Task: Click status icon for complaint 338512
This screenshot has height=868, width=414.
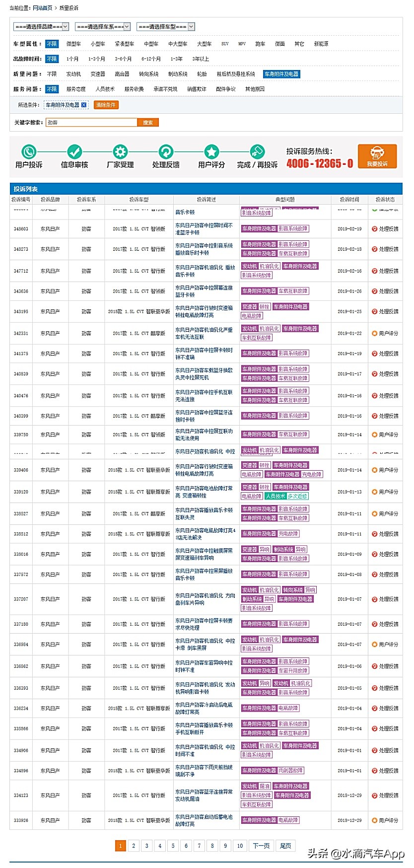Action: pyautogui.click(x=375, y=534)
